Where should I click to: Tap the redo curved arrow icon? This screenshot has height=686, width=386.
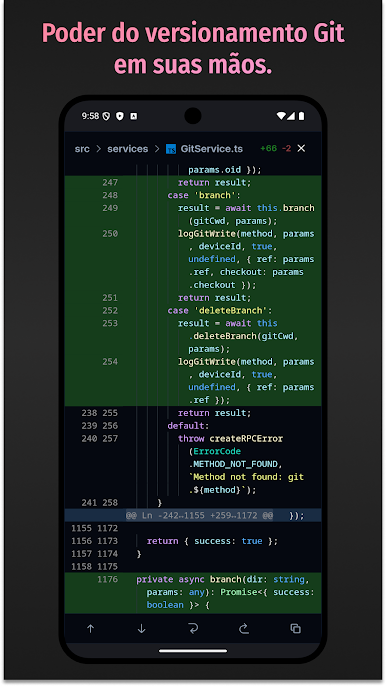pos(244,629)
